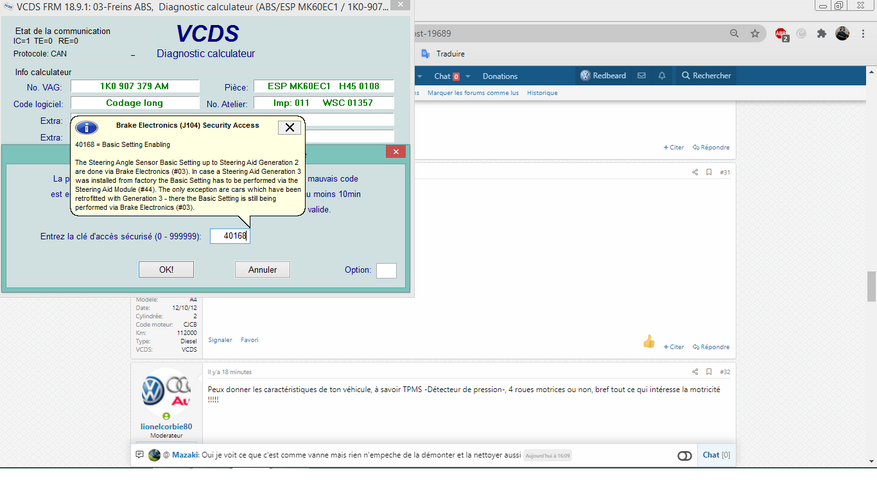Open the Historique link
Image resolution: width=877 pixels, height=480 pixels.
click(542, 93)
